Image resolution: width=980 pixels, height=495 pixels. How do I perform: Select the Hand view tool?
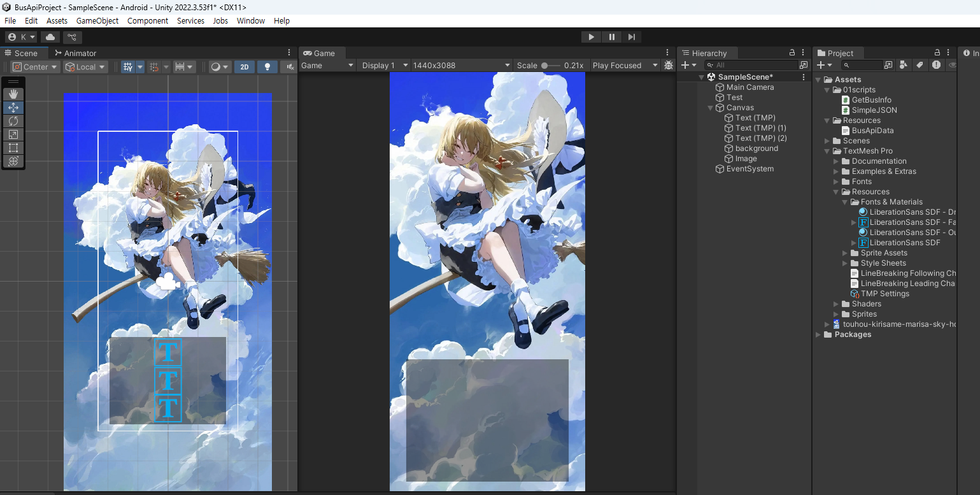[x=13, y=94]
